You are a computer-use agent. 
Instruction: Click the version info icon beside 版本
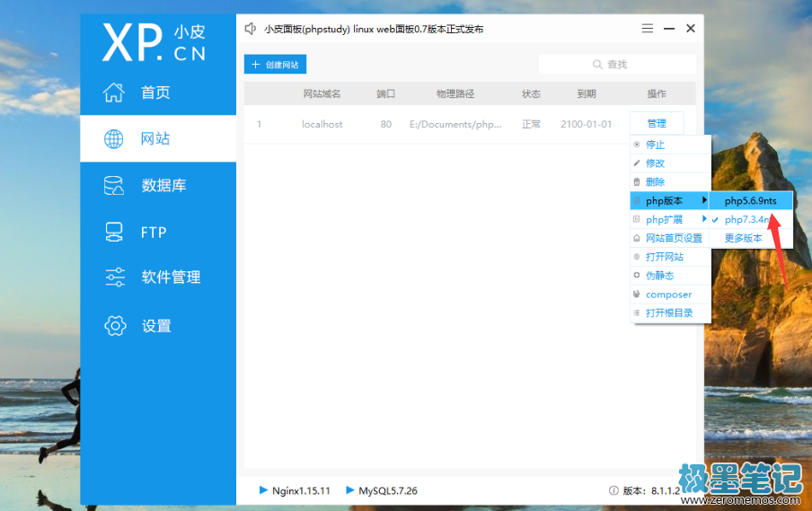613,491
